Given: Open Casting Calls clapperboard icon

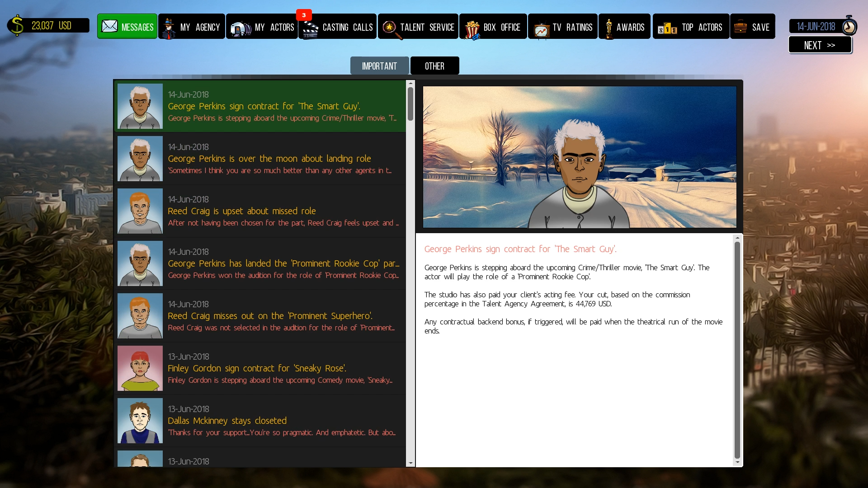Looking at the screenshot, I should click(x=310, y=29).
